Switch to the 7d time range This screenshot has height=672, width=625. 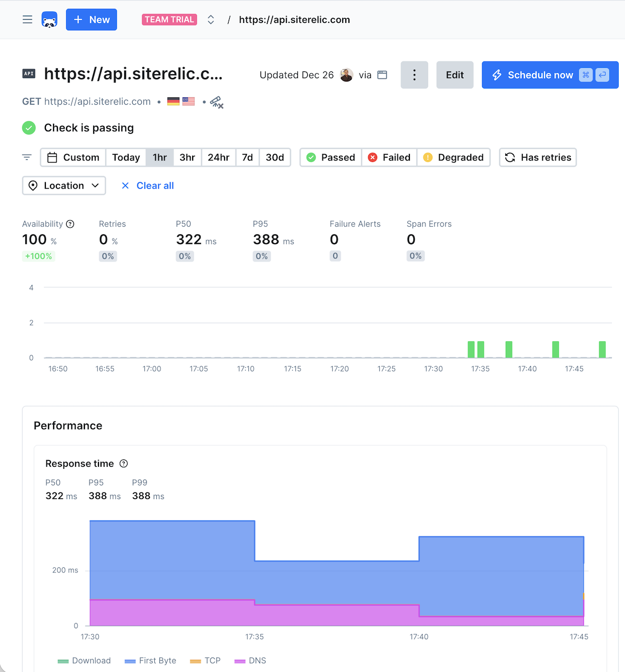(247, 157)
